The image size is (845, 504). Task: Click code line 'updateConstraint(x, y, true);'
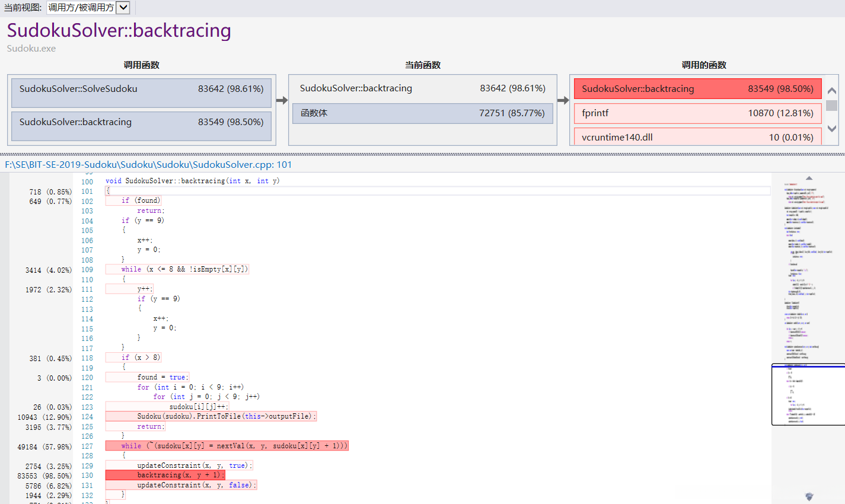click(195, 465)
